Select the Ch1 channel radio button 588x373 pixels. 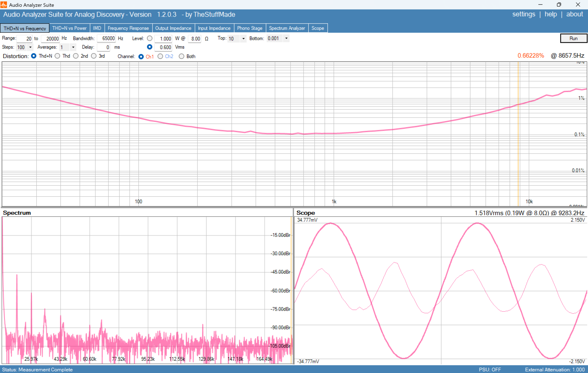click(141, 56)
